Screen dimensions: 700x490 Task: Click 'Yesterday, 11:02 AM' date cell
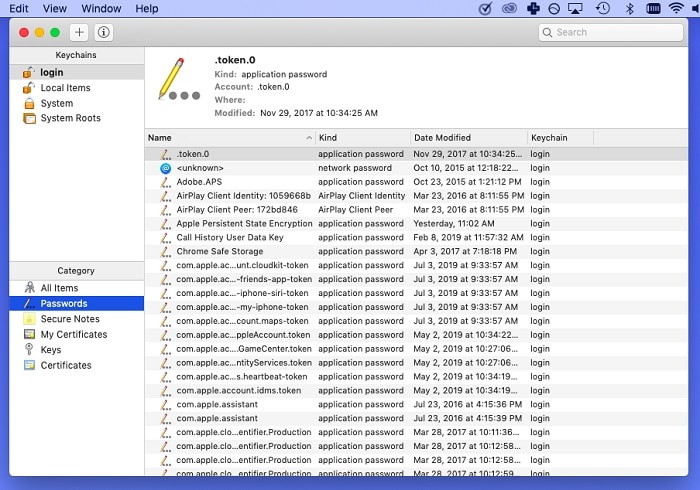click(x=454, y=223)
